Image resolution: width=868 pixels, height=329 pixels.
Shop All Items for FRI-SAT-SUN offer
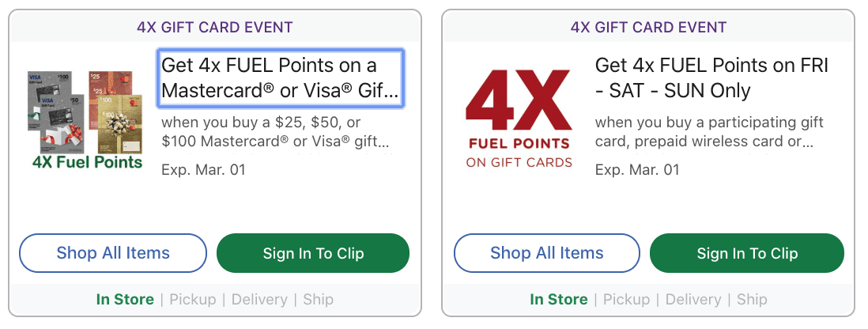tap(547, 253)
